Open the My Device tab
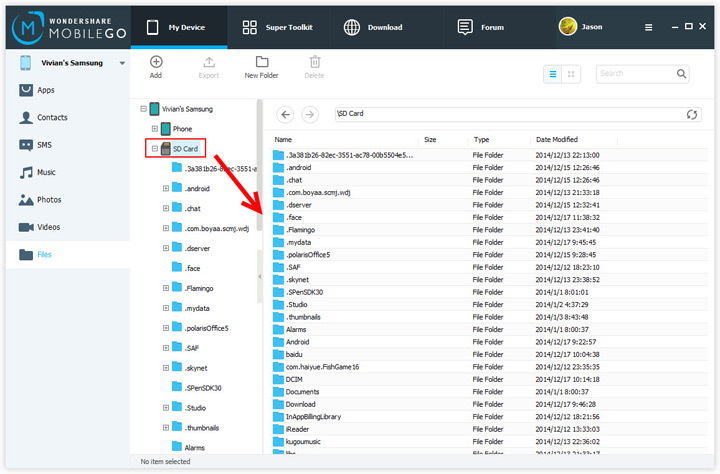This screenshot has height=474, width=720. coord(179,28)
